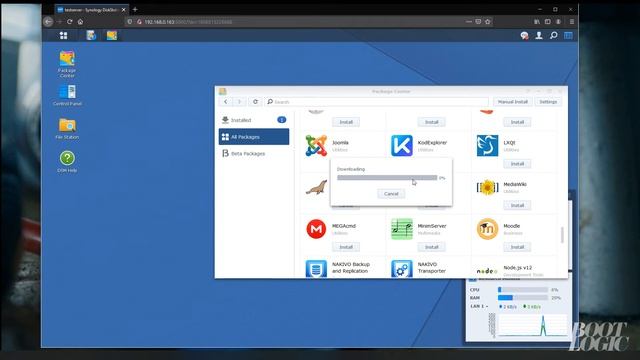
Task: Open a new browser tab
Action: click(135, 9)
